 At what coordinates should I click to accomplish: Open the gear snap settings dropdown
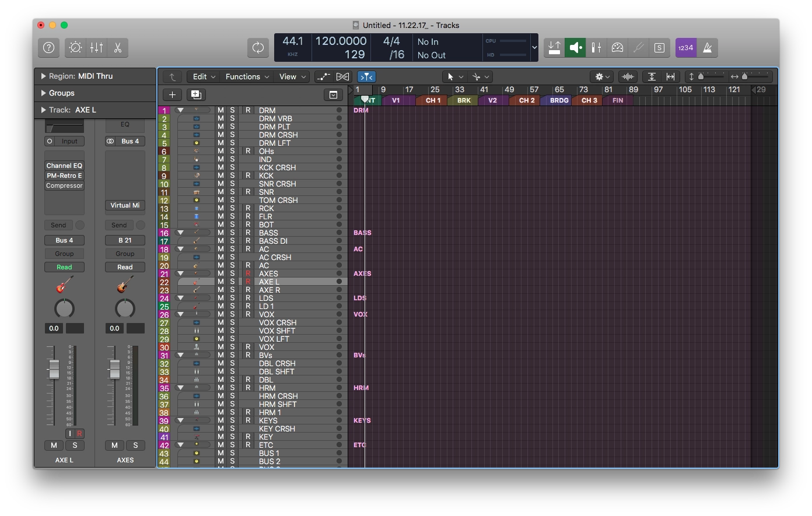point(601,77)
